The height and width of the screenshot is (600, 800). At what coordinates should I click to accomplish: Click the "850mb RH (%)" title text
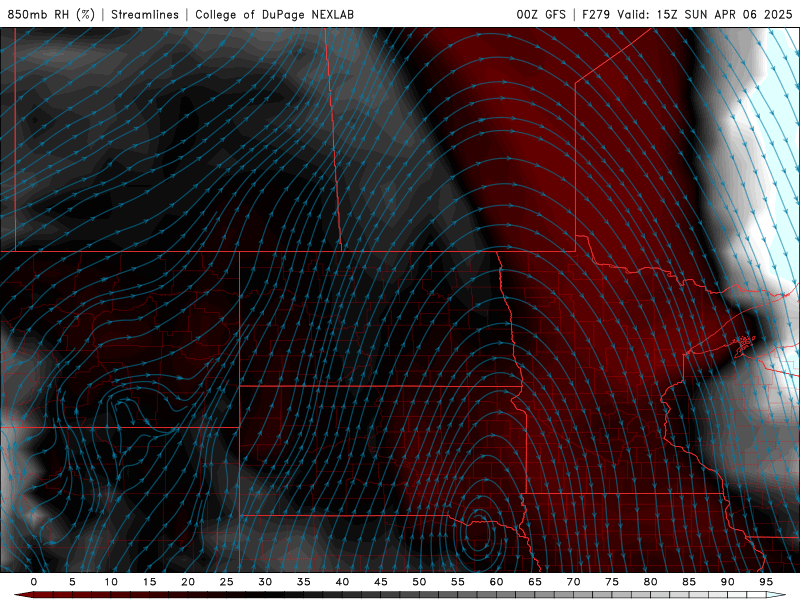pyautogui.click(x=51, y=14)
